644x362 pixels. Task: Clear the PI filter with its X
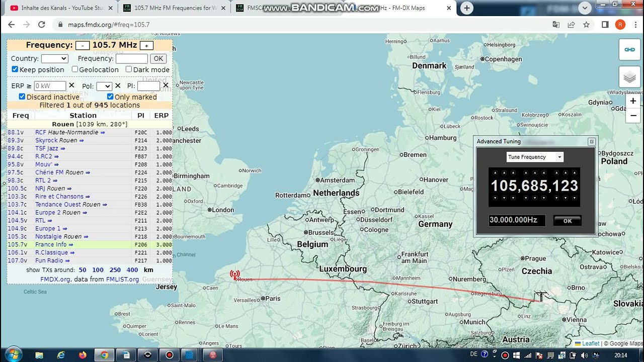[166, 85]
